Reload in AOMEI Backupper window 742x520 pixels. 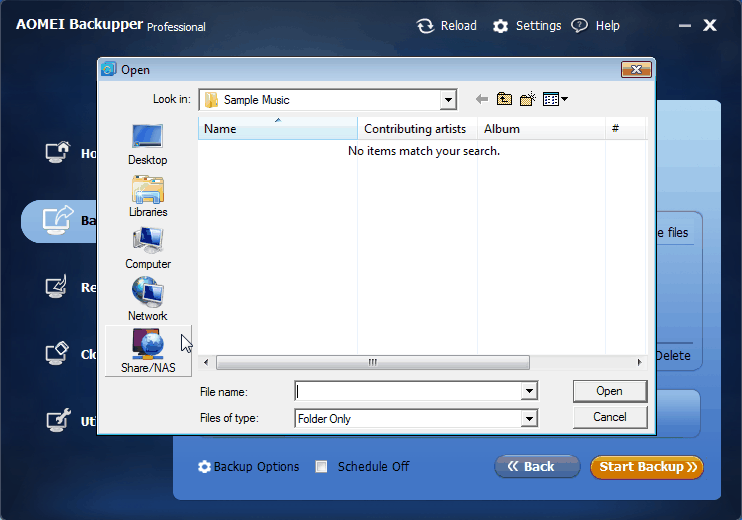tap(447, 26)
